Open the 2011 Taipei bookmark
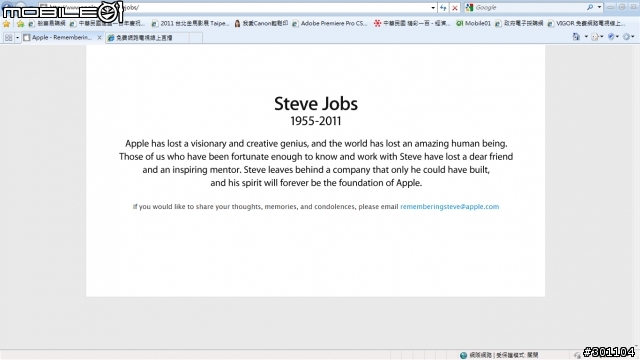The width and height of the screenshot is (640, 360). point(190,24)
